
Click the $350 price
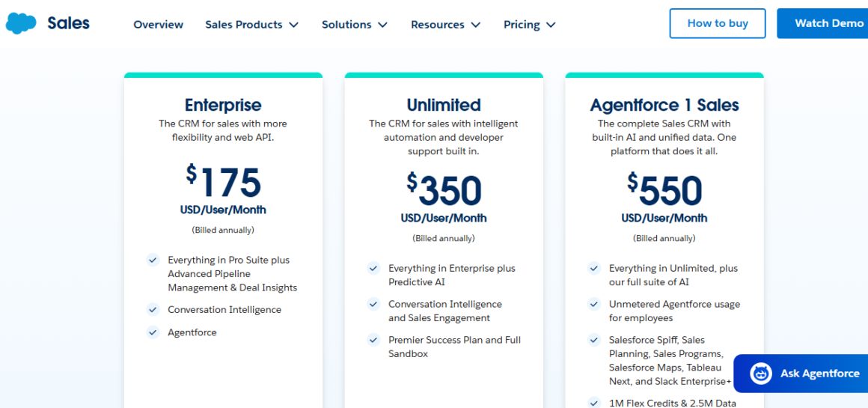click(444, 189)
